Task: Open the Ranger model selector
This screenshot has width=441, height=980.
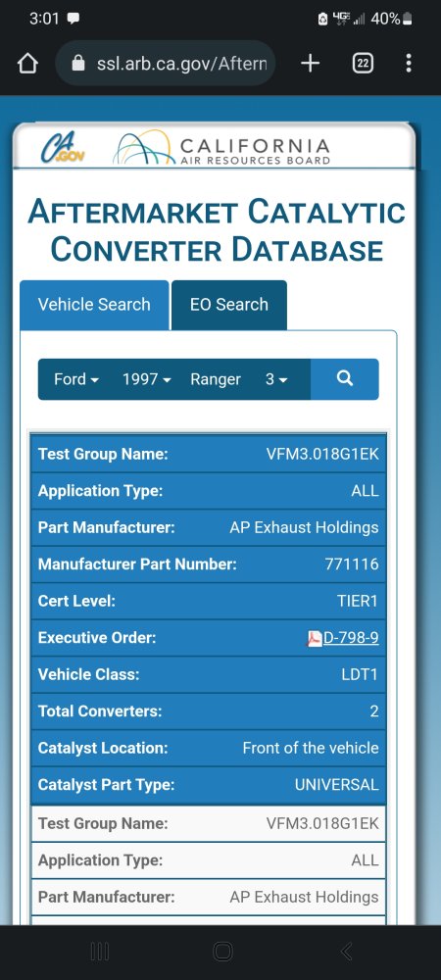Action: pos(216,379)
